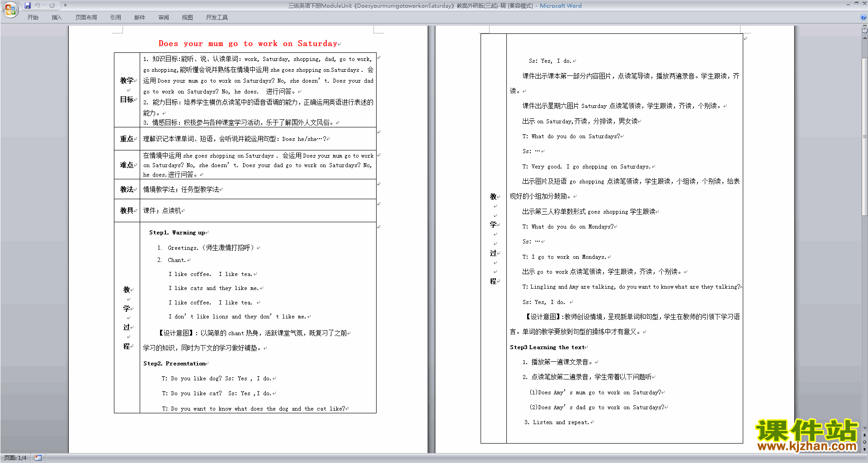
Task: Click vertical scrollbar up arrow
Action: pyautogui.click(x=864, y=37)
